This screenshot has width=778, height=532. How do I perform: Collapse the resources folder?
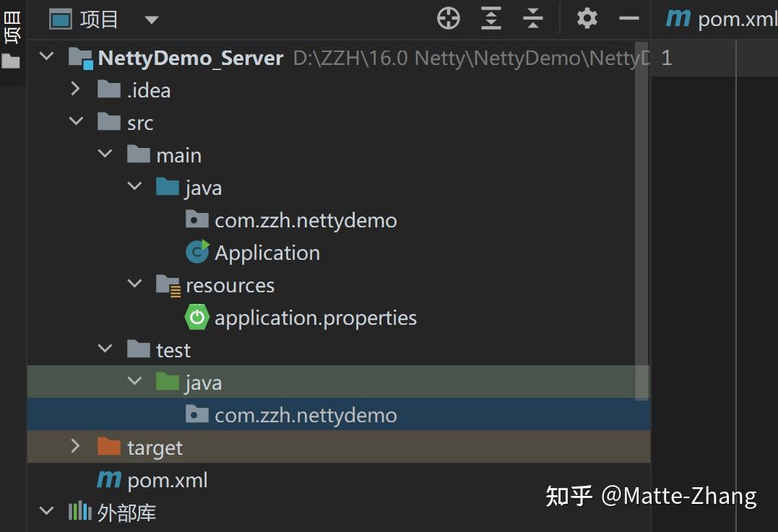134,284
